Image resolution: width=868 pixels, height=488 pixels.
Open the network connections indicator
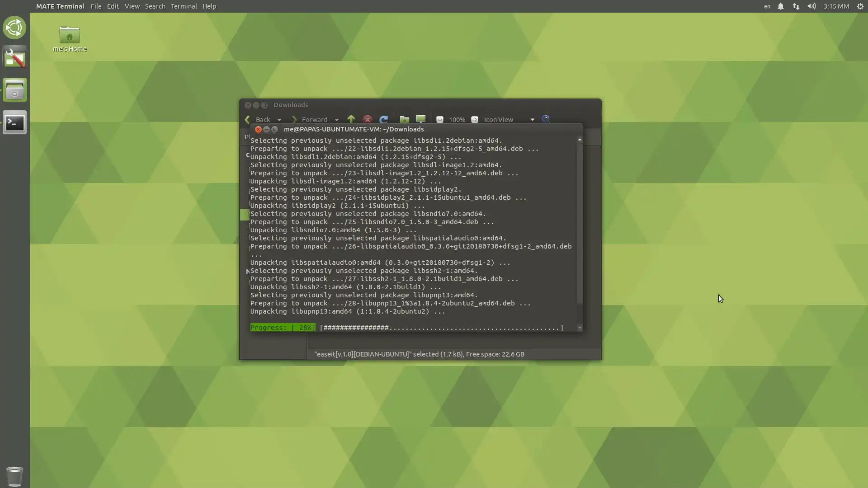tap(796, 6)
